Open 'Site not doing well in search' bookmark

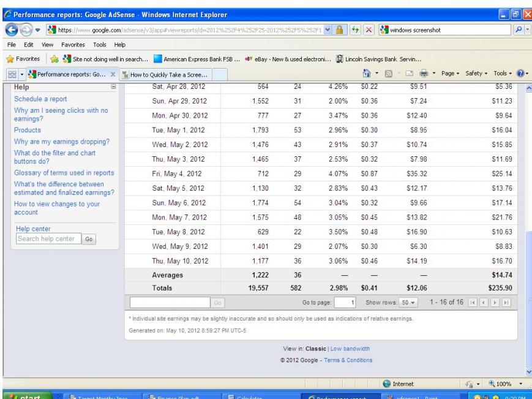click(105, 59)
